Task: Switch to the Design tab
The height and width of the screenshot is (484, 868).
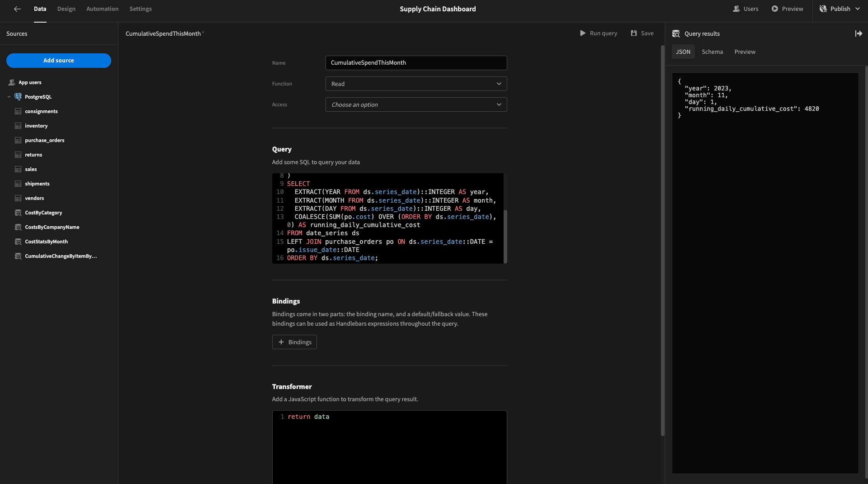Action: 66,9
